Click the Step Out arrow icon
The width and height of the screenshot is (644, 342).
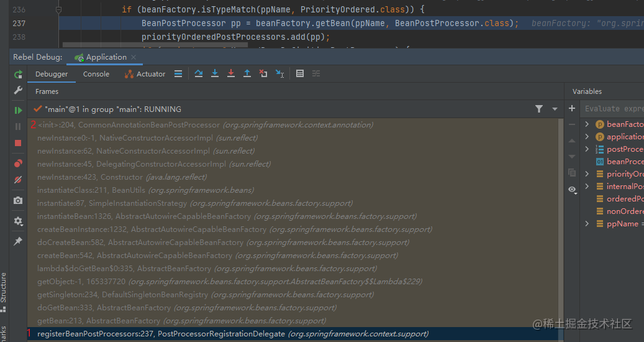247,73
